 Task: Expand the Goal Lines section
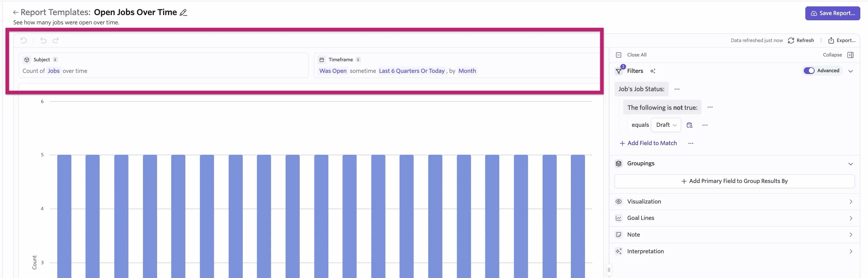[735, 218]
